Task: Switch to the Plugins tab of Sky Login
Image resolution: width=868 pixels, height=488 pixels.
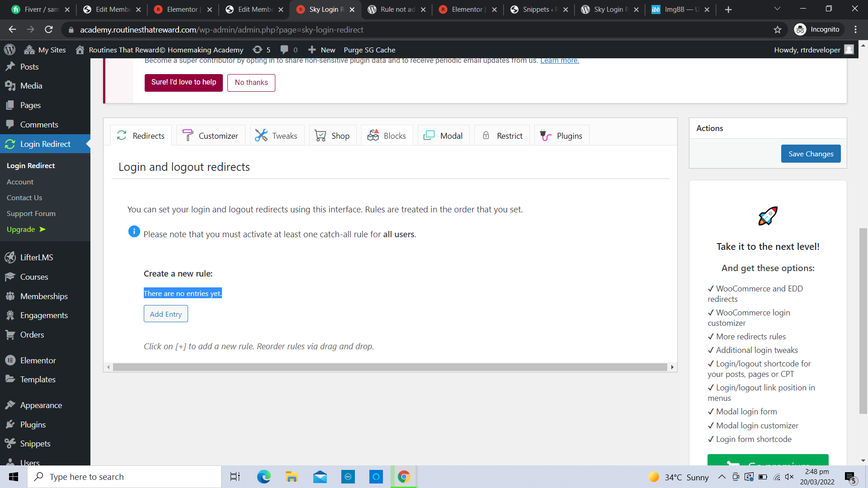Action: click(x=561, y=136)
